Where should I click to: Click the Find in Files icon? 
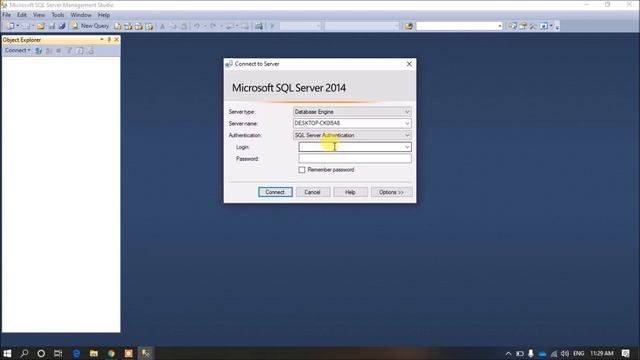pyautogui.click(x=409, y=26)
